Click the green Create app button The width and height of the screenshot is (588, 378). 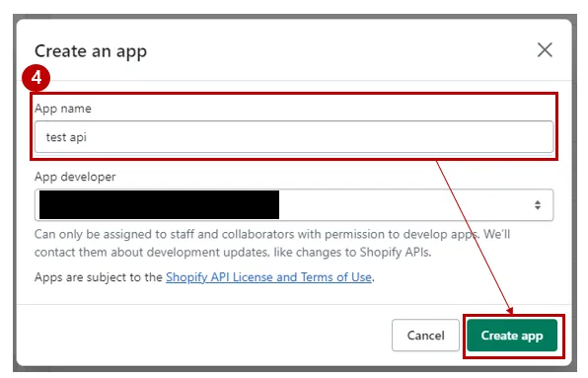(512, 336)
